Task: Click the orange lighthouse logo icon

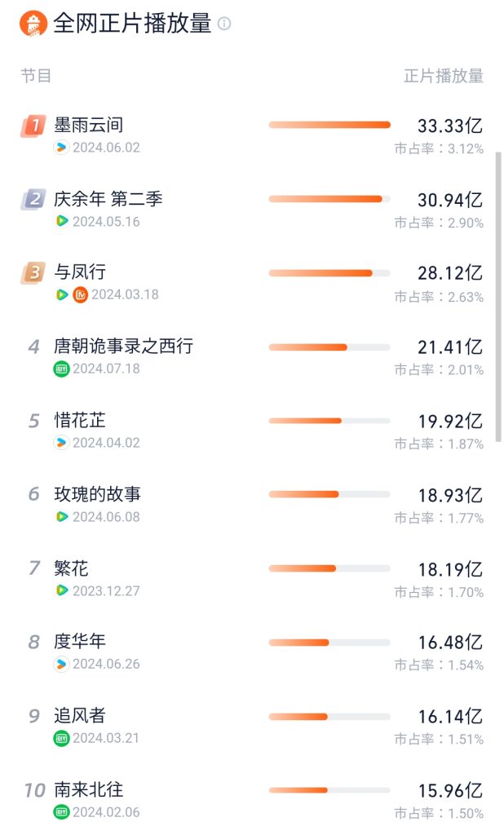Action: [x=33, y=24]
